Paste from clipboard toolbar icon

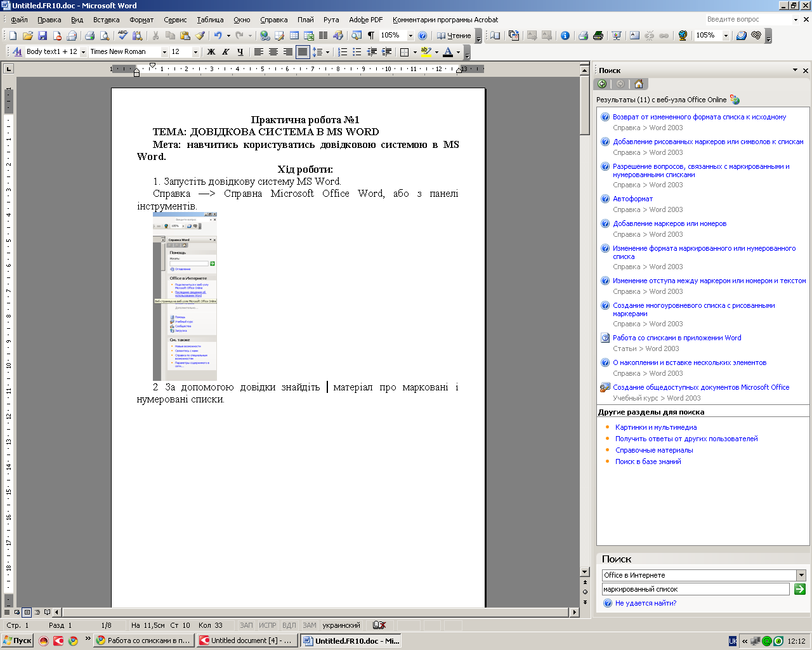pos(185,36)
